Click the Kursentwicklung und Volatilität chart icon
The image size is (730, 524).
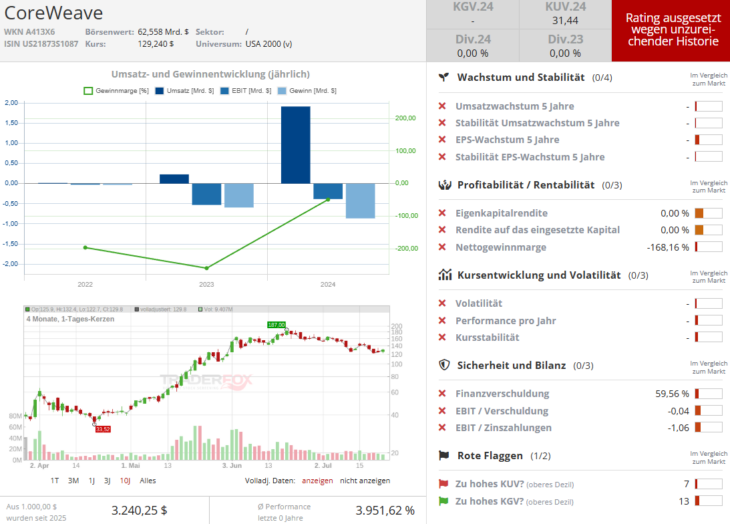(445, 275)
